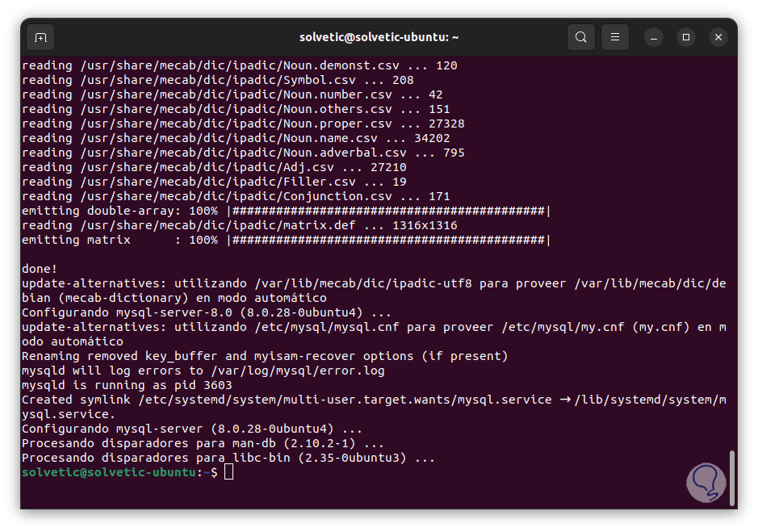Image resolution: width=758 pixels, height=532 pixels.
Task: Click the terminal scrollbar thumb
Action: pyautogui.click(x=731, y=475)
